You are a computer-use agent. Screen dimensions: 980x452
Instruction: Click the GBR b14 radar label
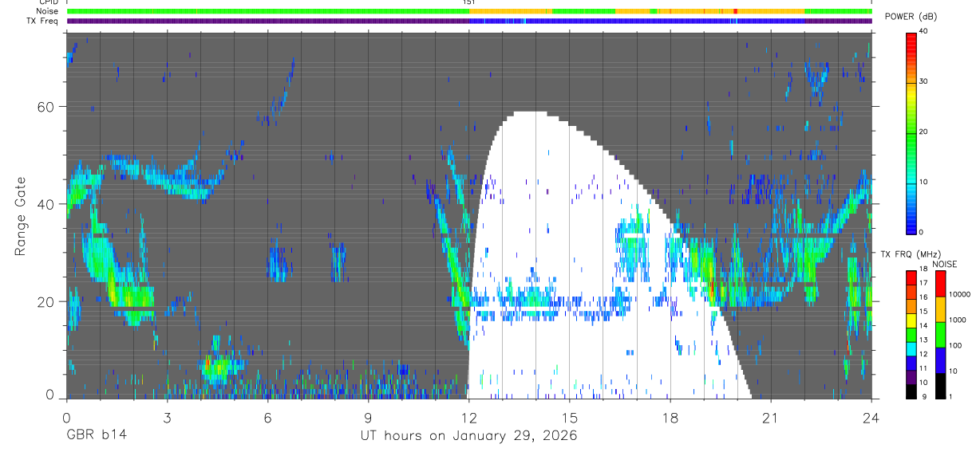point(96,436)
